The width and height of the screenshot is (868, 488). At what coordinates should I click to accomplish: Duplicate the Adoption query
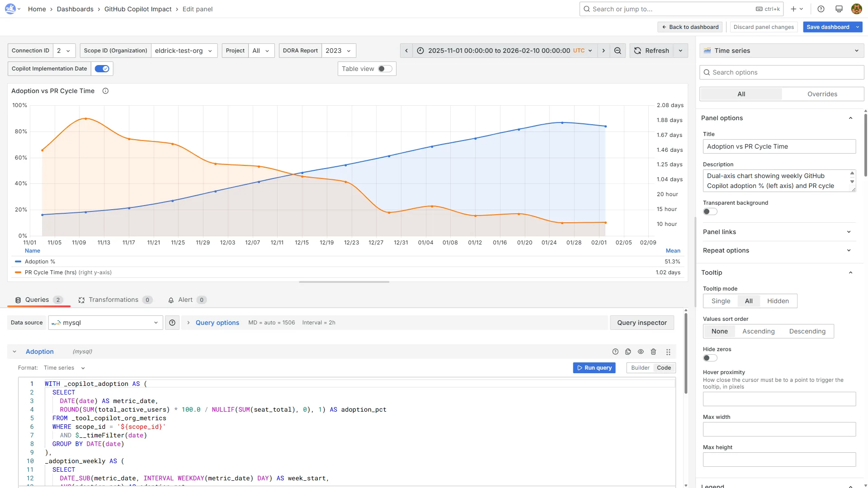pos(628,352)
